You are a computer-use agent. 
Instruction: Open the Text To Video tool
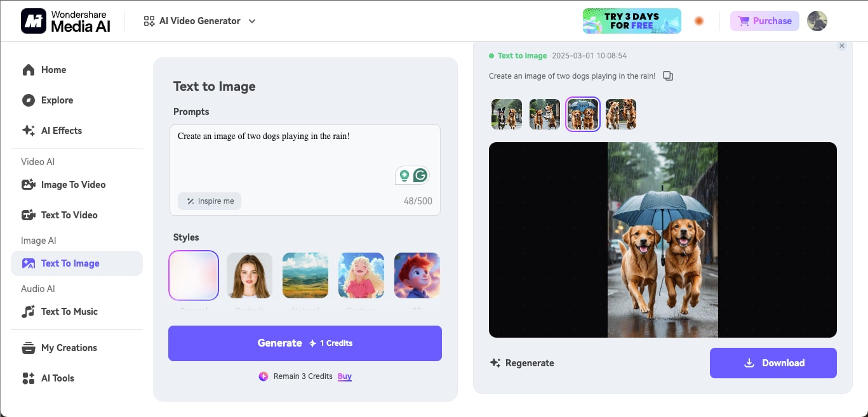point(68,215)
